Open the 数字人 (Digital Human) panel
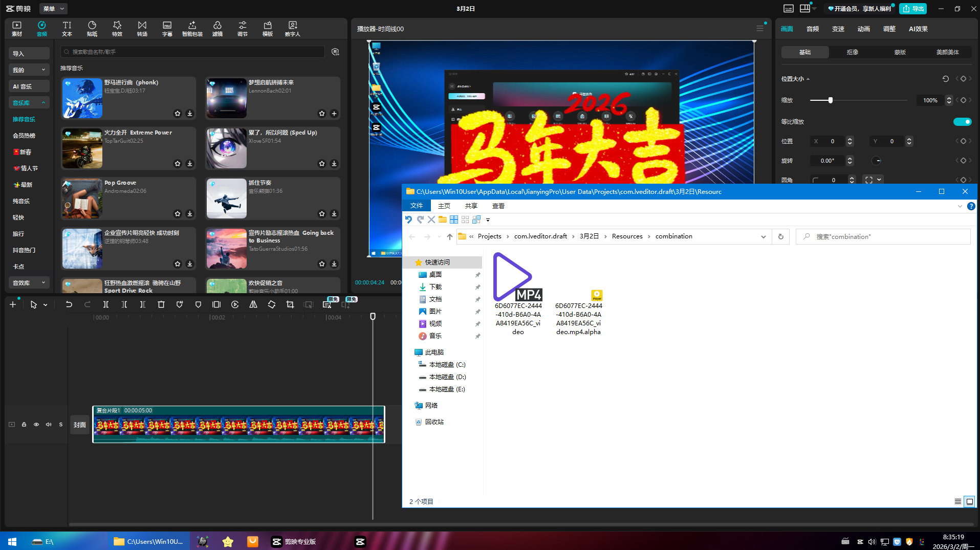The image size is (980, 550). (x=292, y=28)
